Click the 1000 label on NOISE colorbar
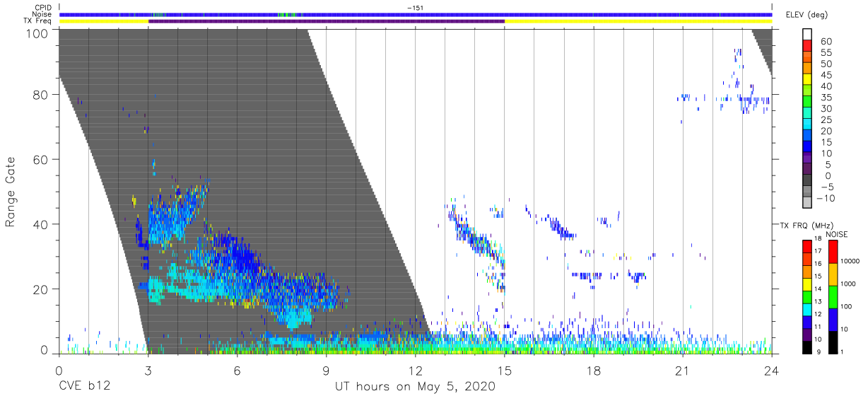Image resolution: width=868 pixels, height=401 pixels. click(849, 284)
